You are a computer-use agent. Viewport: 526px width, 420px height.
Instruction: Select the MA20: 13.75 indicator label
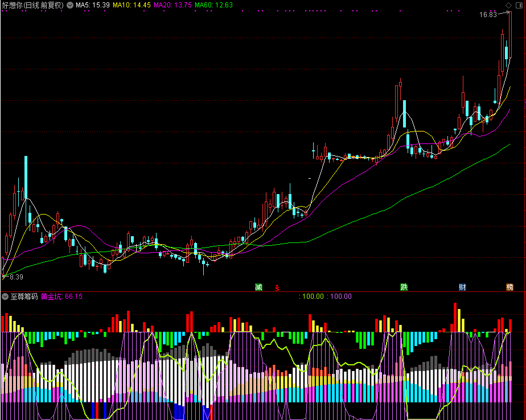click(172, 5)
